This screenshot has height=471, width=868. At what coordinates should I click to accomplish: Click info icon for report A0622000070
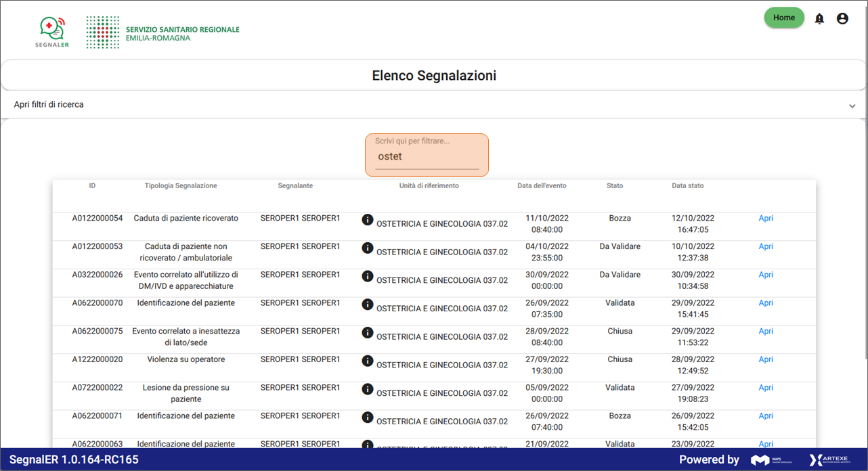tap(368, 305)
